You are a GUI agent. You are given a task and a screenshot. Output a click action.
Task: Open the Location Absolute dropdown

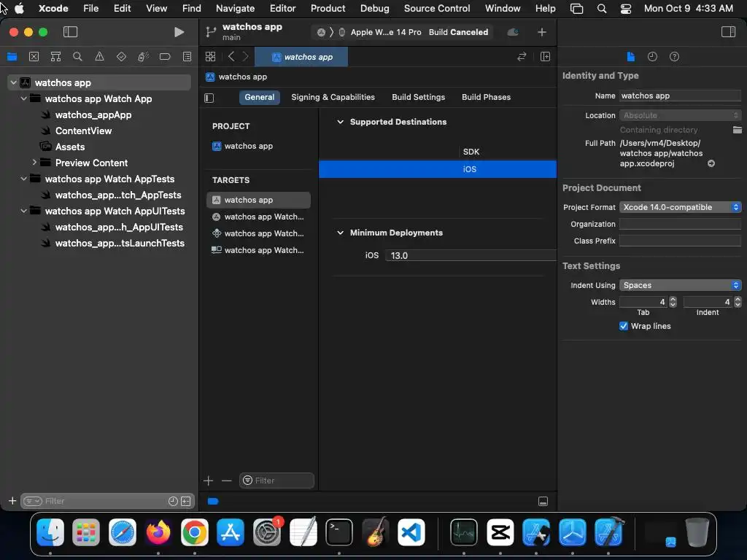(x=680, y=115)
